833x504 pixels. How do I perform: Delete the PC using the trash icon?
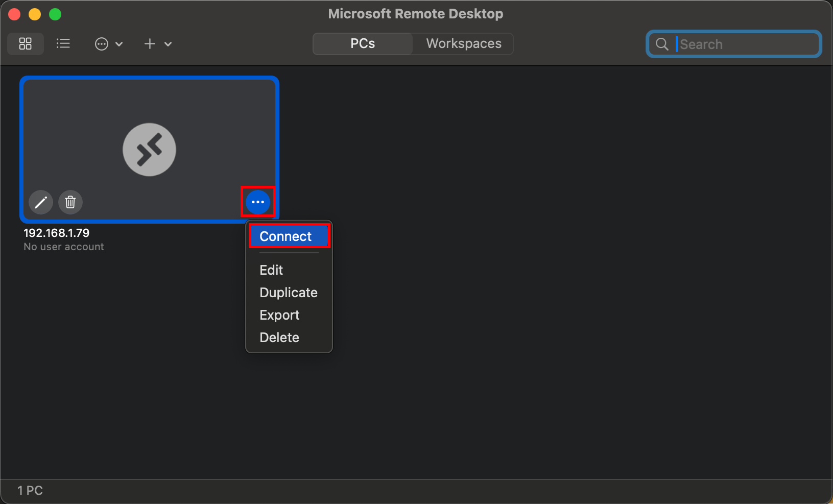click(x=70, y=202)
